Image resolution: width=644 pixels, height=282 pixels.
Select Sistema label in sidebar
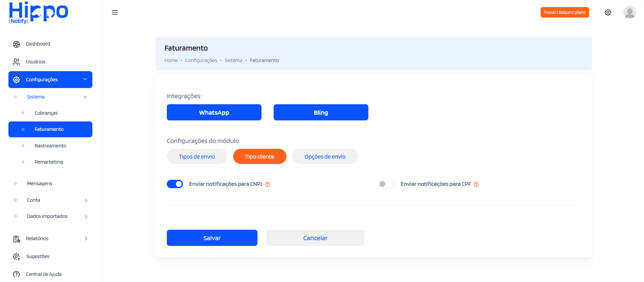[36, 97]
